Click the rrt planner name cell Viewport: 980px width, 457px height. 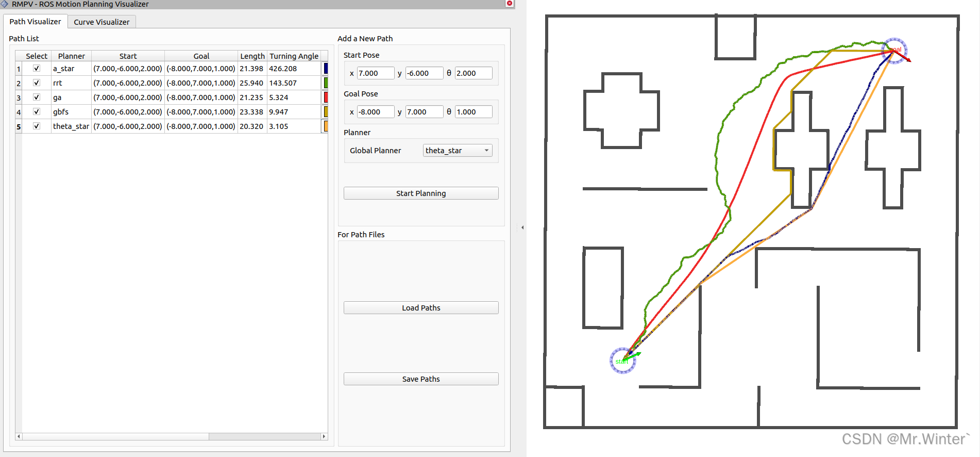pos(71,83)
